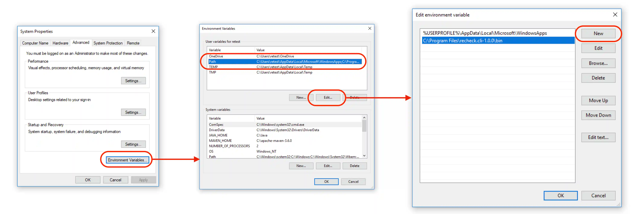Screen dimensions: 644x214
Task: Switch to the Computer Name tab
Action: (35, 43)
